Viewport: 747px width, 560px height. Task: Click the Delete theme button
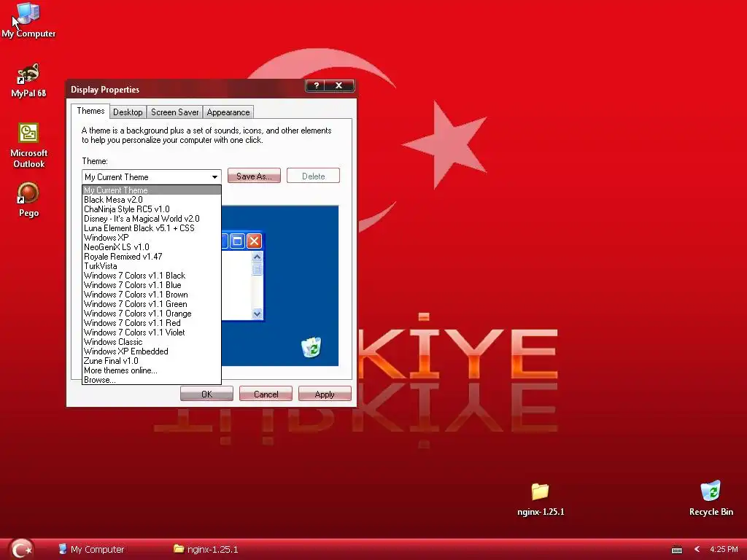click(313, 176)
